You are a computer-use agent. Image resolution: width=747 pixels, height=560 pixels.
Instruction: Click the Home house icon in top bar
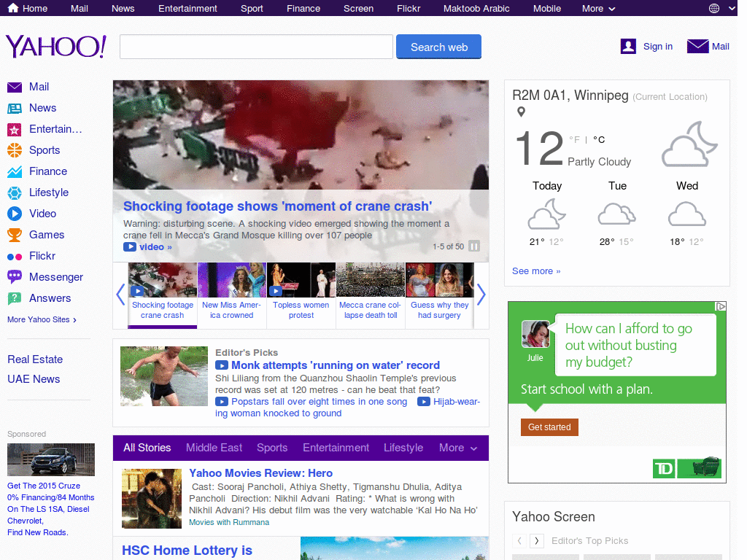pos(13,7)
